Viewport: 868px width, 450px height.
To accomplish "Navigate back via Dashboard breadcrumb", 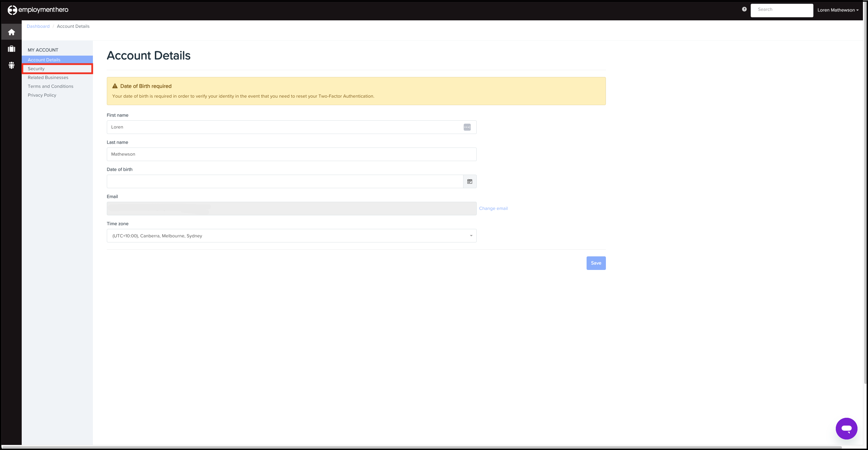I will 38,26.
